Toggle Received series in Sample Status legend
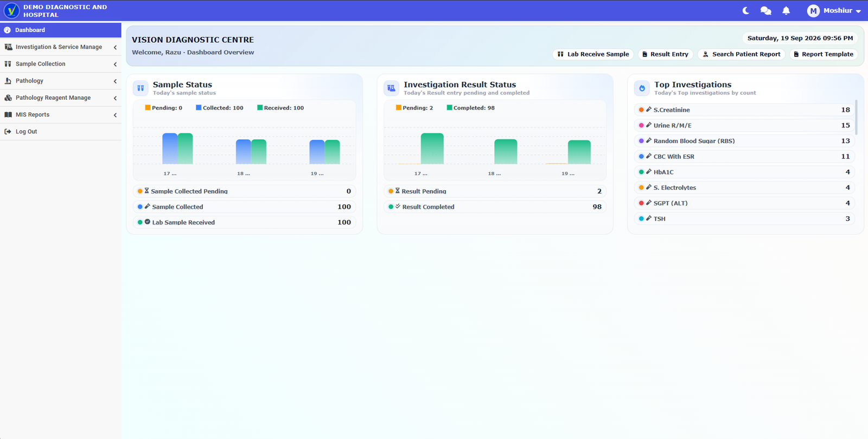Screen dimensions: 868x439 [280, 108]
